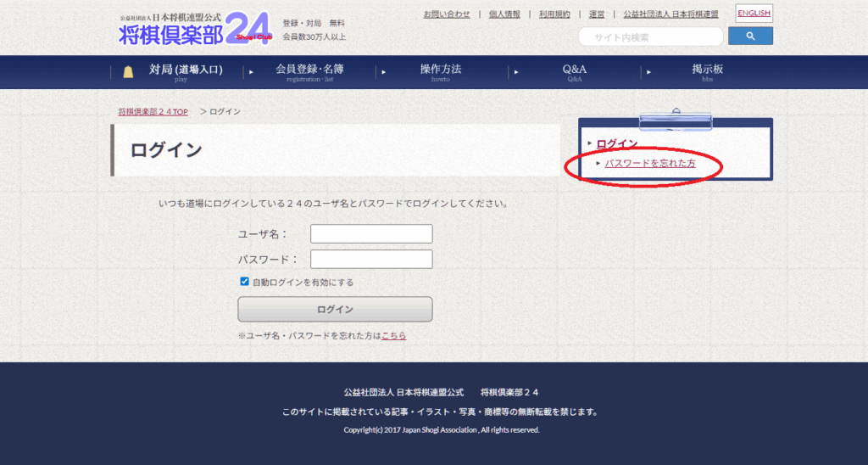Focus the サイト内検索 search box
Image resolution: width=868 pixels, height=465 pixels.
pos(650,36)
